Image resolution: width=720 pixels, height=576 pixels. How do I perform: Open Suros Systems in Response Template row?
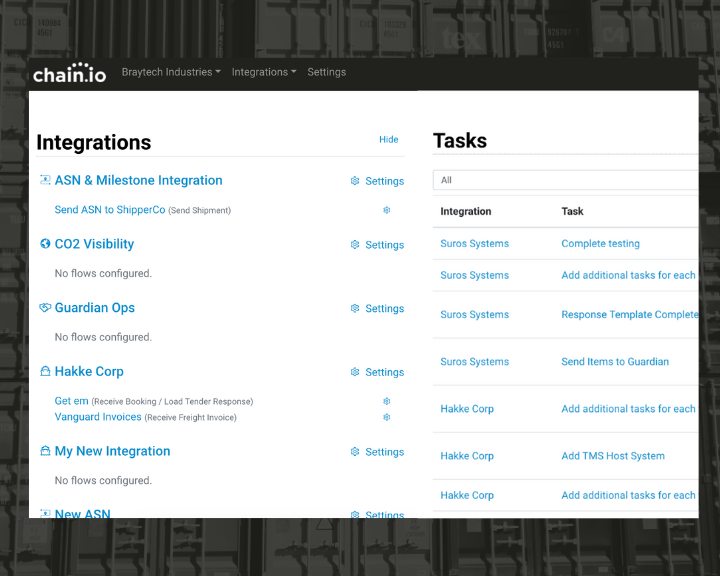tap(474, 315)
